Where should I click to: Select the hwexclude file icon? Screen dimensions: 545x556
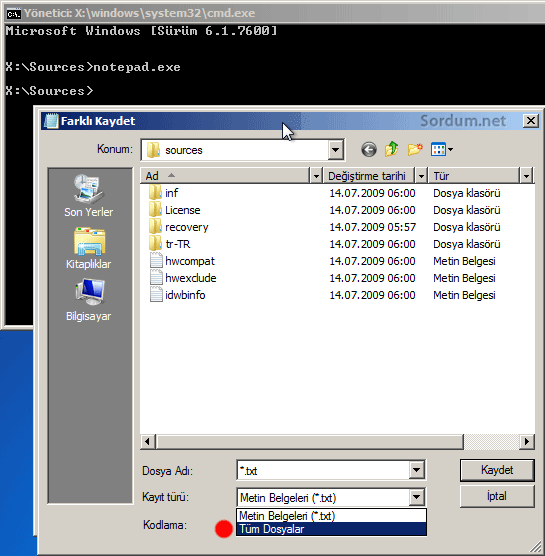156,278
